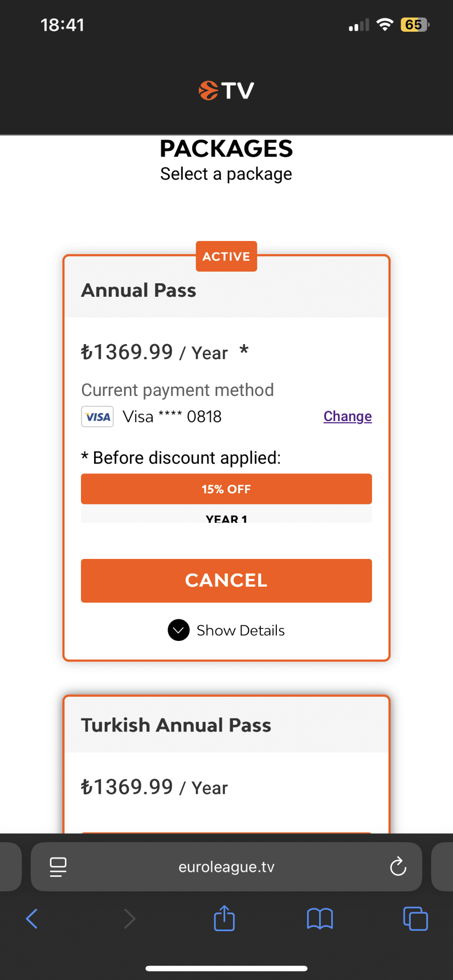
Task: Reload the euroleague.tv page
Action: point(398,867)
